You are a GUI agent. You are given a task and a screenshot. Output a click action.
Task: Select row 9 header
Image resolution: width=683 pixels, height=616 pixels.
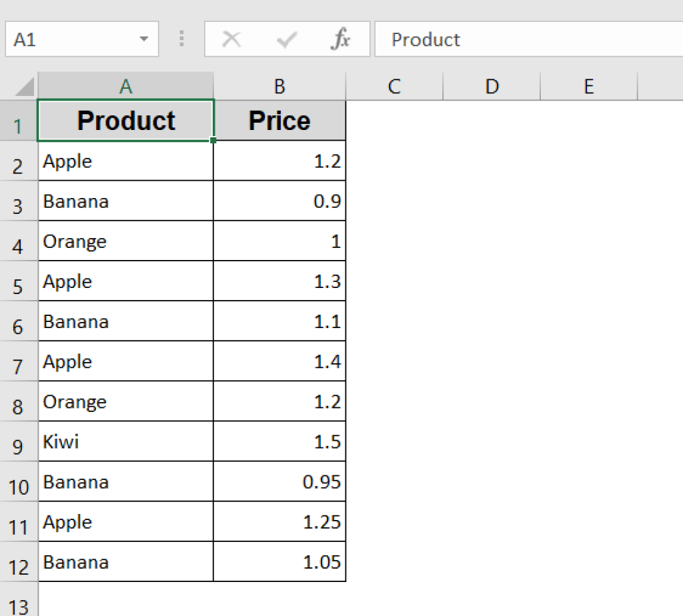tap(20, 441)
